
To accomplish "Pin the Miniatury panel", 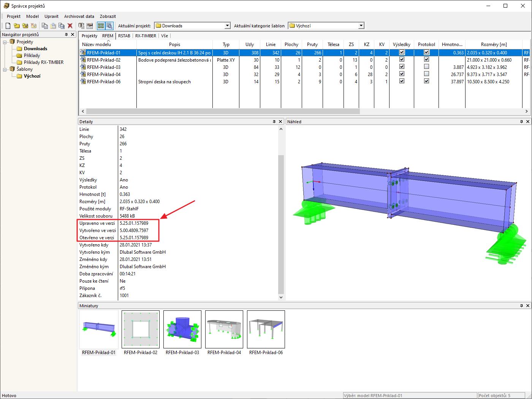I will pyautogui.click(x=521, y=306).
